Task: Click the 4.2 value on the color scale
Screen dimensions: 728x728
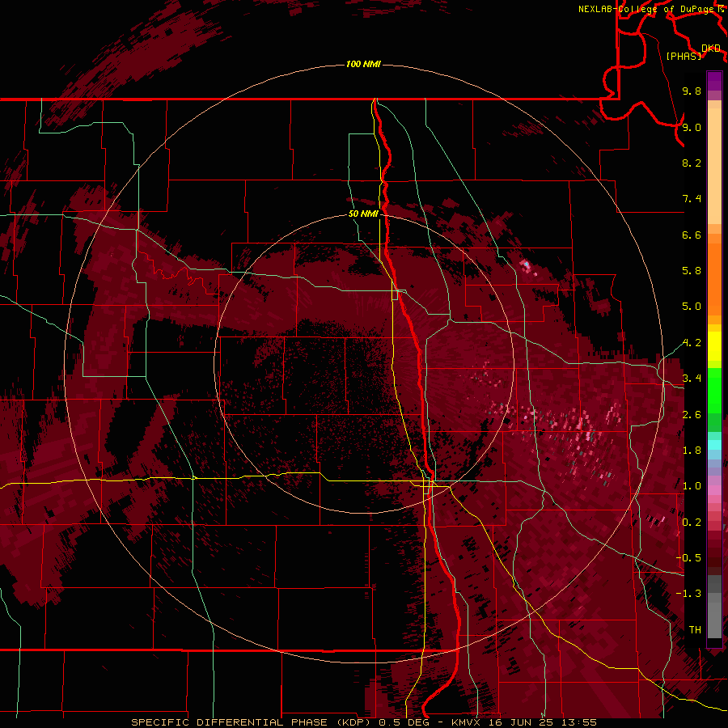Action: [692, 343]
